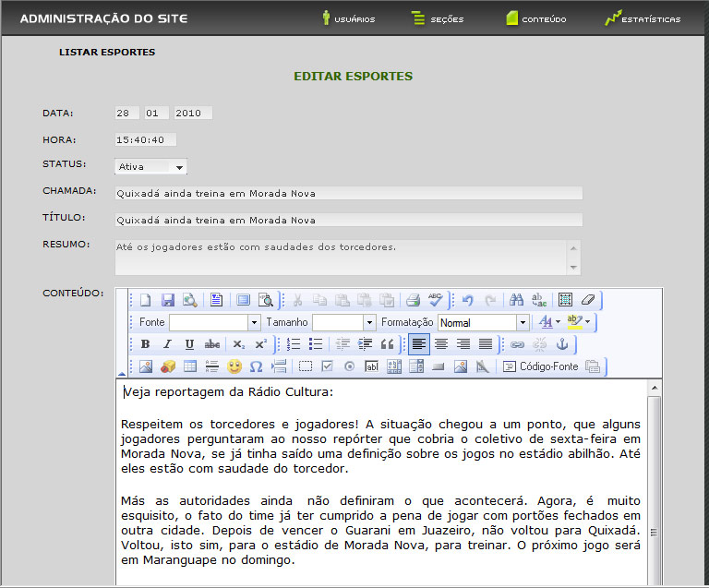Click the Blockquote quotation marks icon
Viewport: 709px width, 588px height.
point(387,344)
